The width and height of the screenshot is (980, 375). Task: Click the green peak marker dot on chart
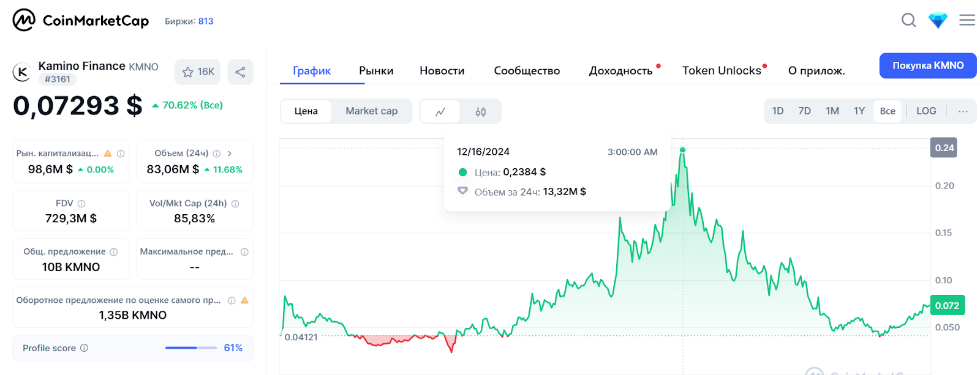682,150
